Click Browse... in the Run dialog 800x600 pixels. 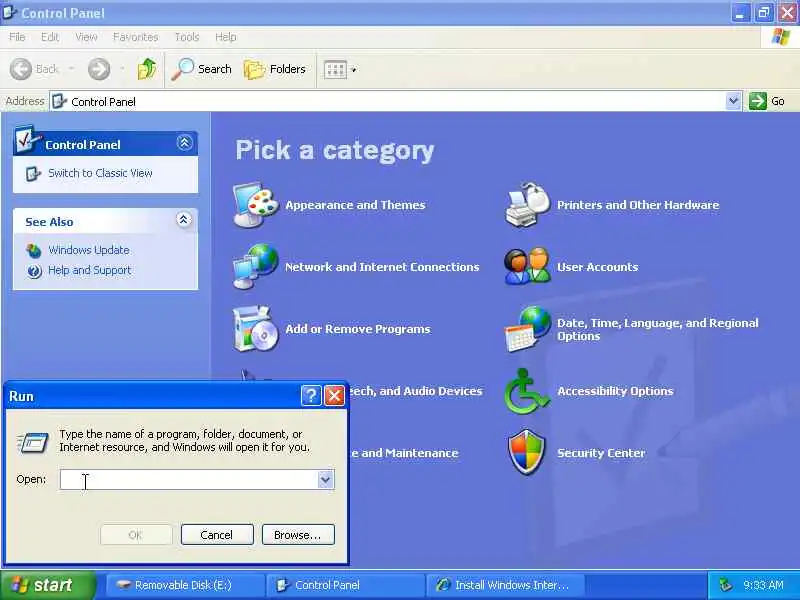coord(298,535)
